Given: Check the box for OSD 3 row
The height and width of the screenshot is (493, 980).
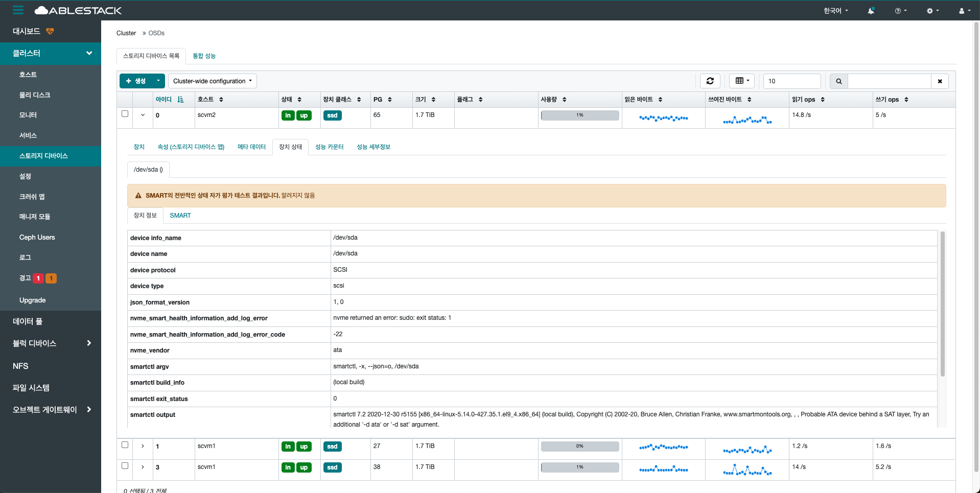Looking at the screenshot, I should [x=125, y=466].
